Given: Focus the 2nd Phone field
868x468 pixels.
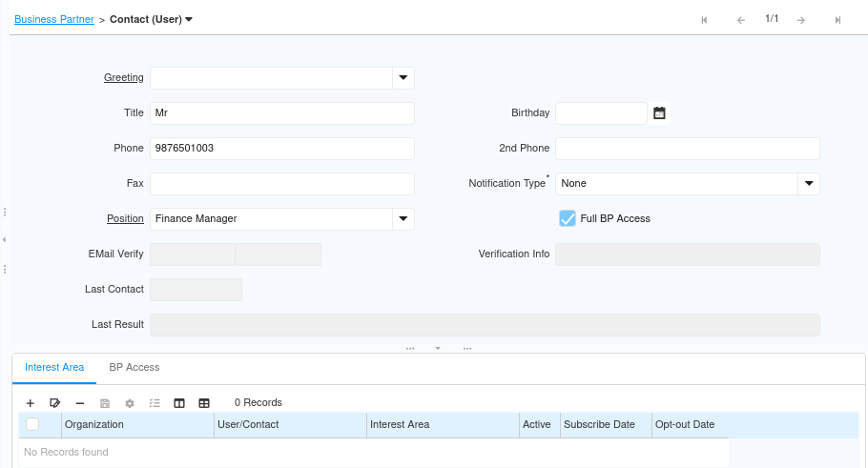Looking at the screenshot, I should 688,149.
